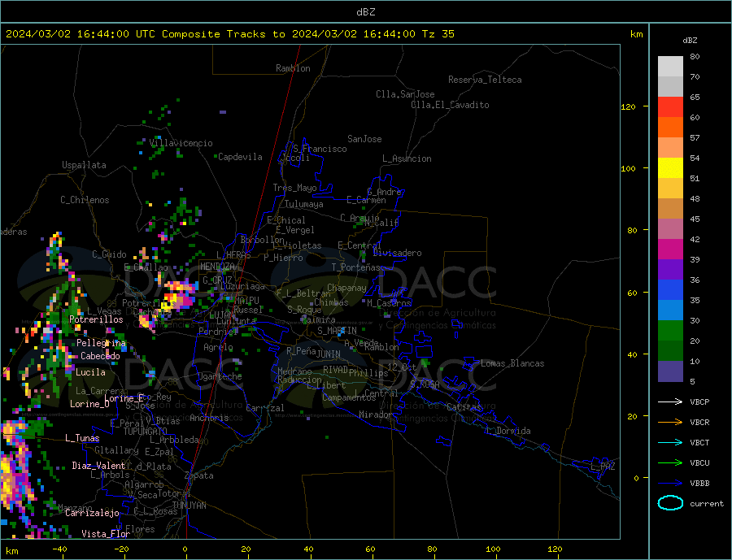Click the 'Uspallata' map label
732x560 pixels.
coord(84,165)
